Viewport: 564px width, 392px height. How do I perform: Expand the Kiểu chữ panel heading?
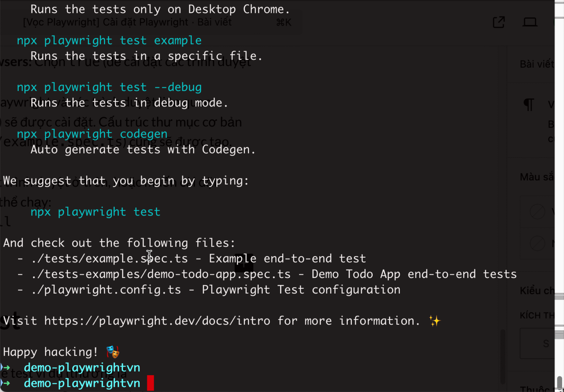537,291
